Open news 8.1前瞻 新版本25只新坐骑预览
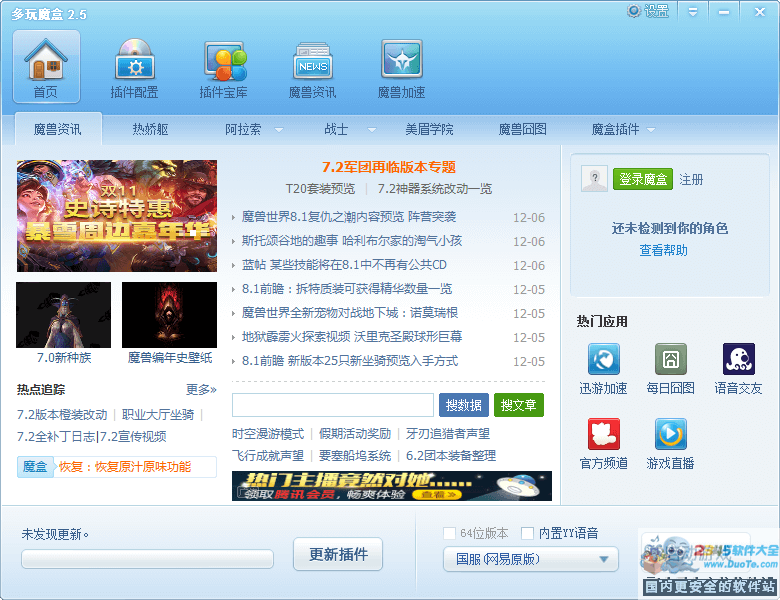The height and width of the screenshot is (600, 780). [350, 361]
